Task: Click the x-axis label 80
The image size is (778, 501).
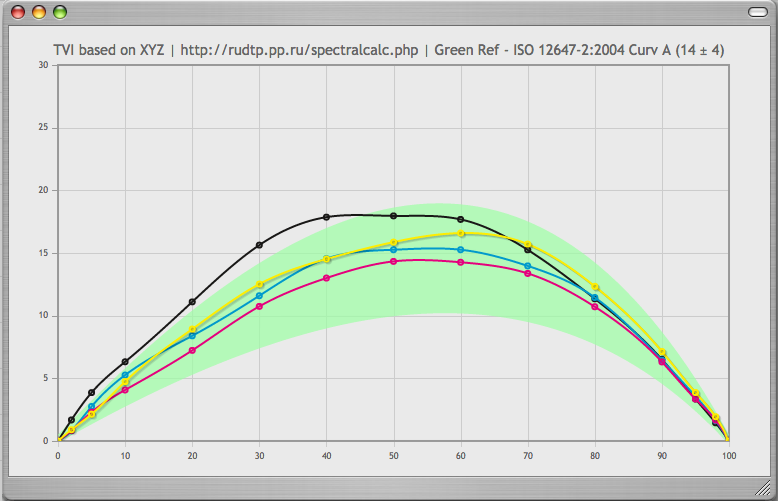Action: click(x=595, y=456)
